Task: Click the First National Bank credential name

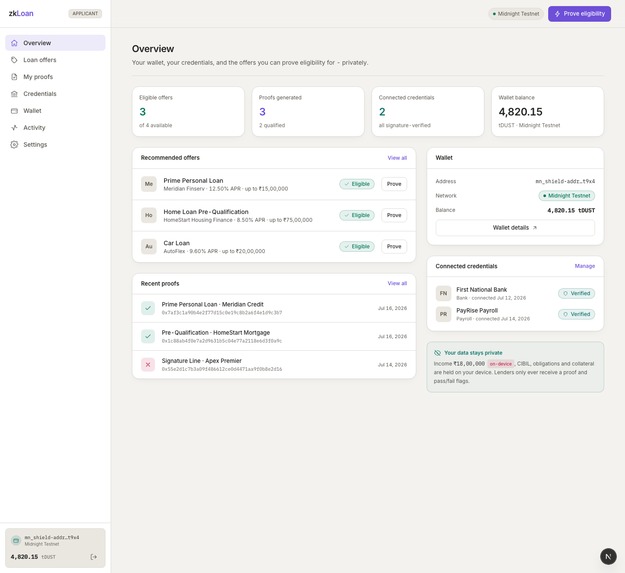Action: pyautogui.click(x=482, y=290)
